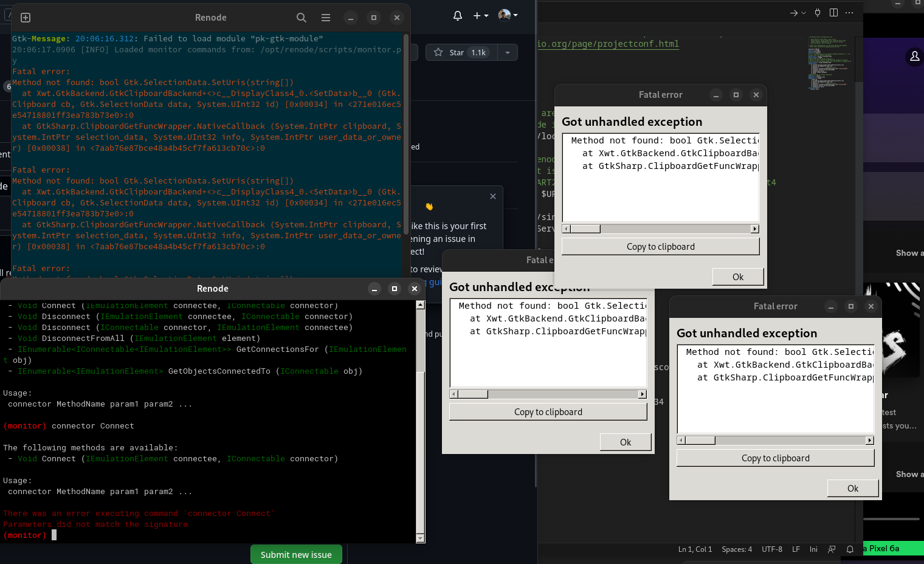Image resolution: width=924 pixels, height=564 pixels.
Task: Open search in the top Renode terminal
Action: click(302, 18)
